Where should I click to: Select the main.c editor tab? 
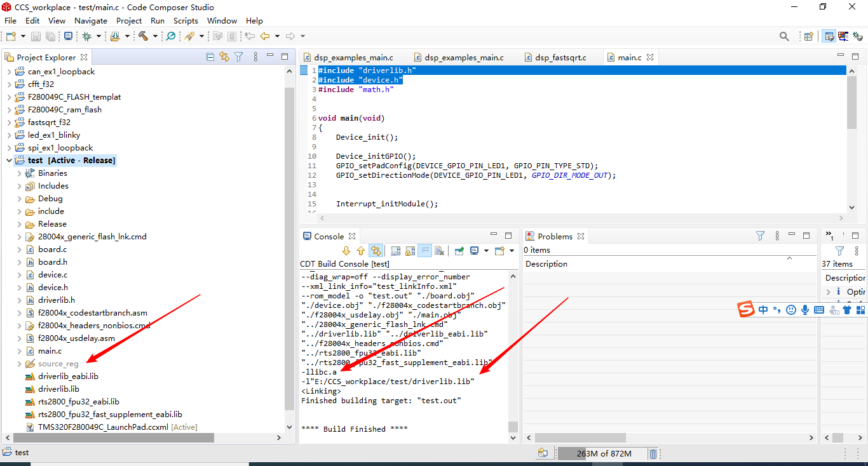629,57
